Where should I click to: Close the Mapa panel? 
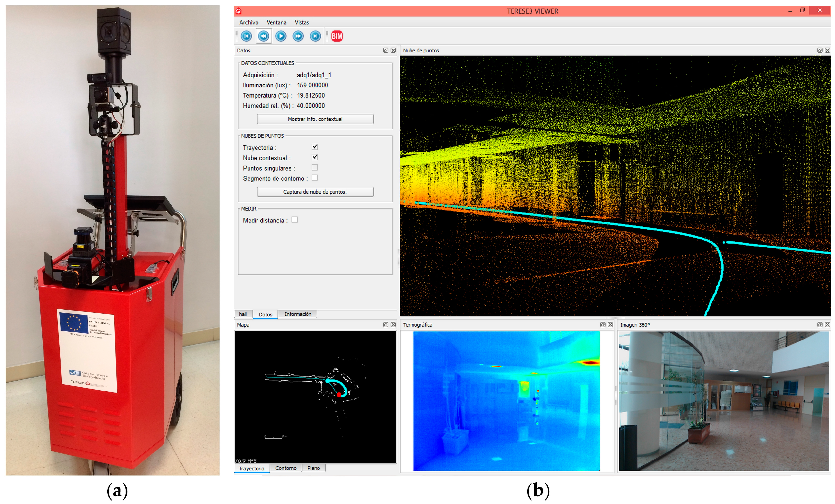coord(393,325)
